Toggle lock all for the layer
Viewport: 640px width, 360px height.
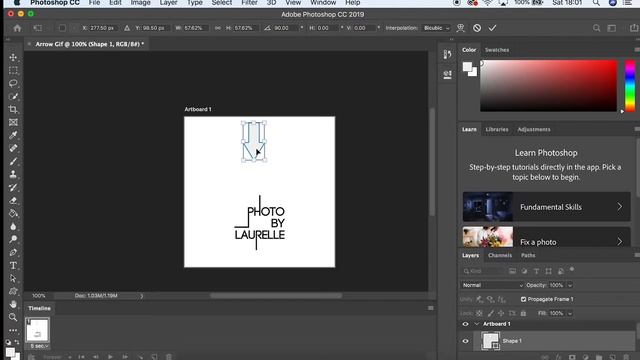click(x=523, y=313)
